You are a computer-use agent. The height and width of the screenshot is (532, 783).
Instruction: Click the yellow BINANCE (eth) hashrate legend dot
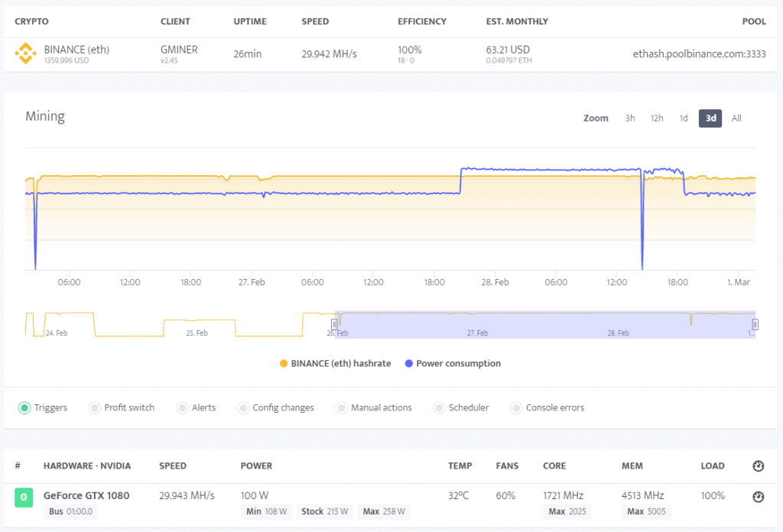(x=284, y=364)
